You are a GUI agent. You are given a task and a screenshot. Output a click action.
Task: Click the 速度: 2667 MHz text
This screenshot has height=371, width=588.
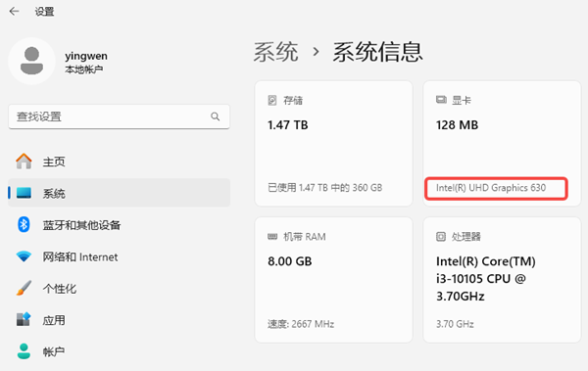[x=301, y=324]
